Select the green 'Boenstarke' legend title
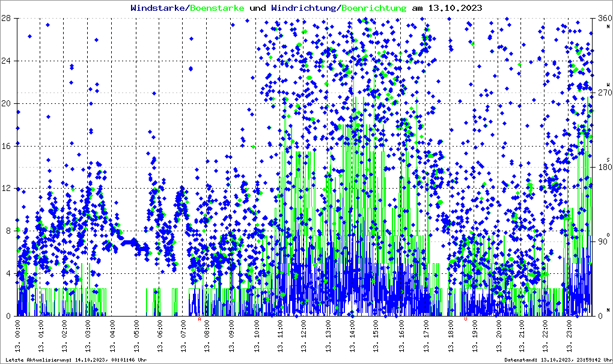Screen dimensions: 613x364 (217, 8)
